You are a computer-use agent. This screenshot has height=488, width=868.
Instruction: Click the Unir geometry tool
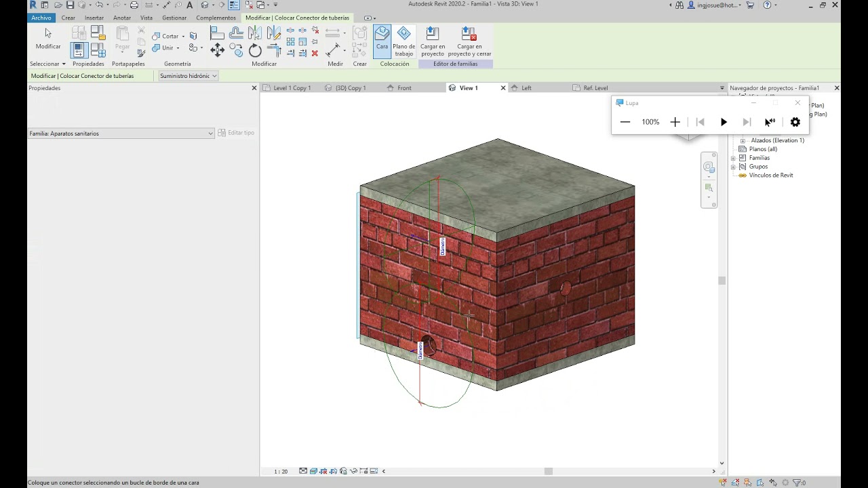point(163,48)
